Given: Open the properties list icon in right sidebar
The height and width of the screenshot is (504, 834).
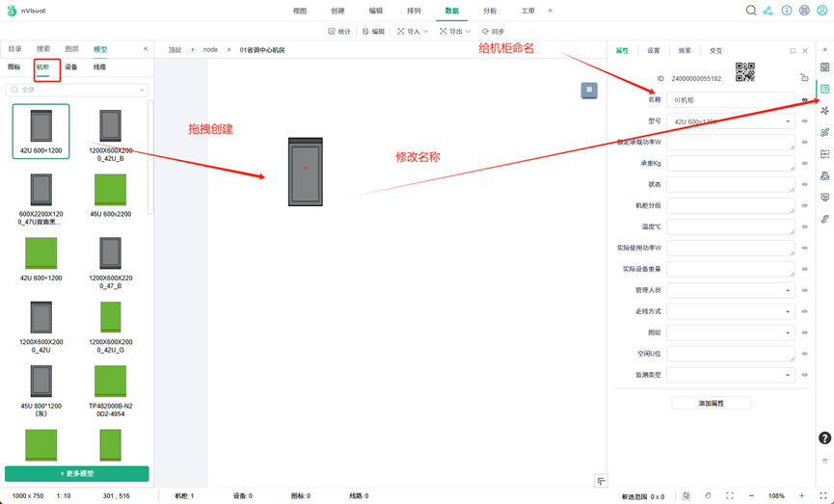Looking at the screenshot, I should [x=824, y=89].
